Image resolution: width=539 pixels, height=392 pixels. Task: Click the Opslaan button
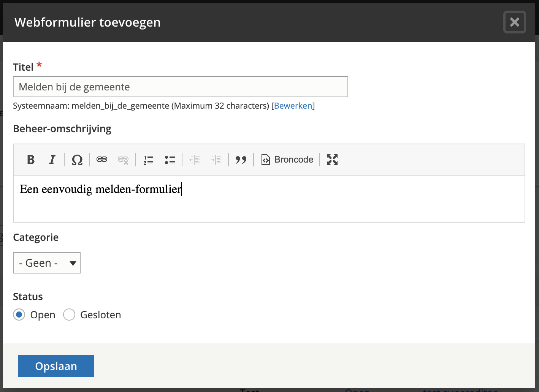point(56,366)
